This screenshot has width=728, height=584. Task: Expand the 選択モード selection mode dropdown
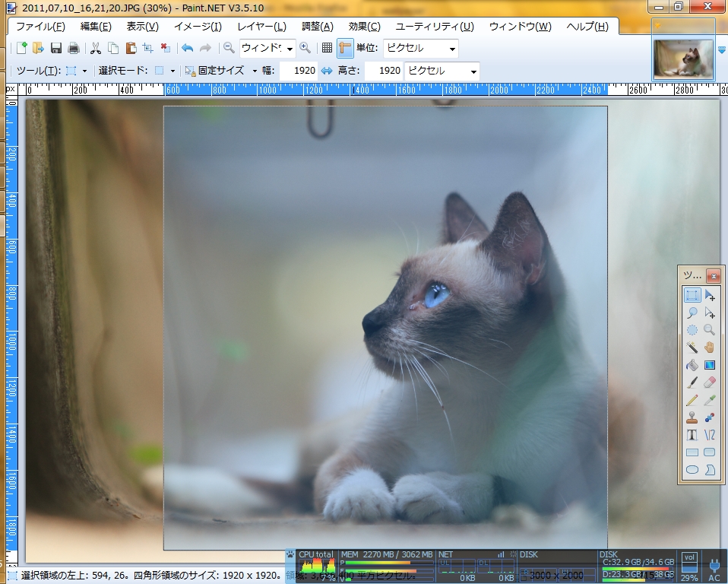[x=173, y=71]
